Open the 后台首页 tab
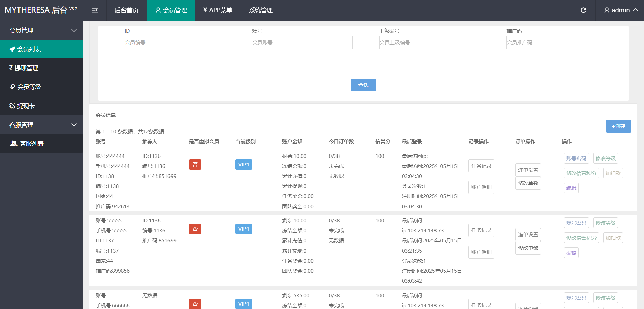The width and height of the screenshot is (644, 309). click(x=126, y=10)
